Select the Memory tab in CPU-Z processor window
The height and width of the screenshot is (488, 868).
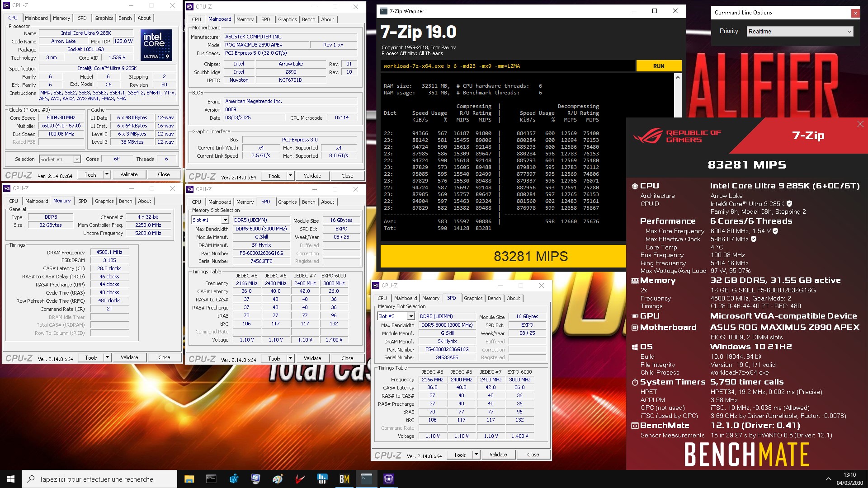(61, 18)
